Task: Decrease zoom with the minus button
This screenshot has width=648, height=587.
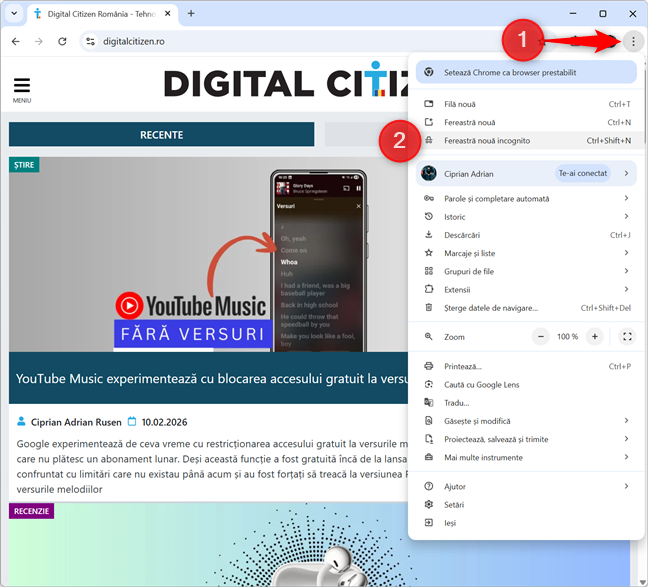Action: click(x=541, y=336)
